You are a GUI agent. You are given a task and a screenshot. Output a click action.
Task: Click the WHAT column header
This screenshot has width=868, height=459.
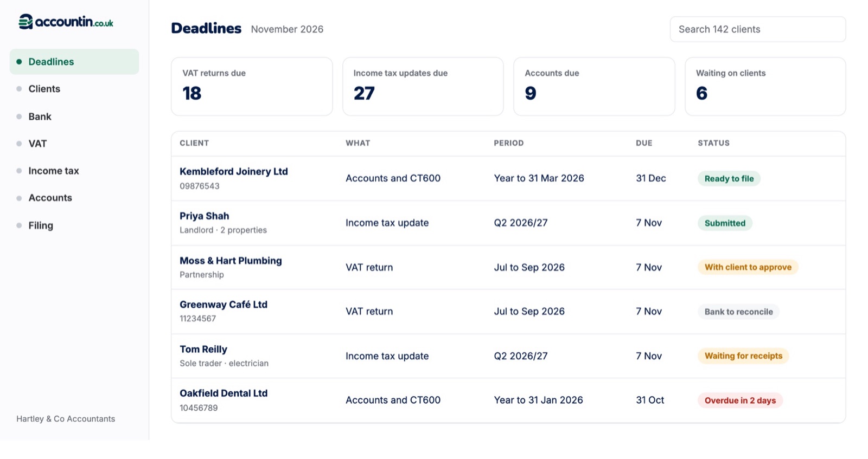(358, 143)
